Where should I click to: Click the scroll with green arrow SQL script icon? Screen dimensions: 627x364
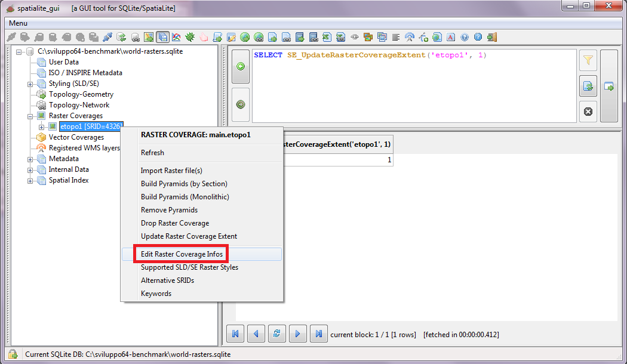point(217,37)
